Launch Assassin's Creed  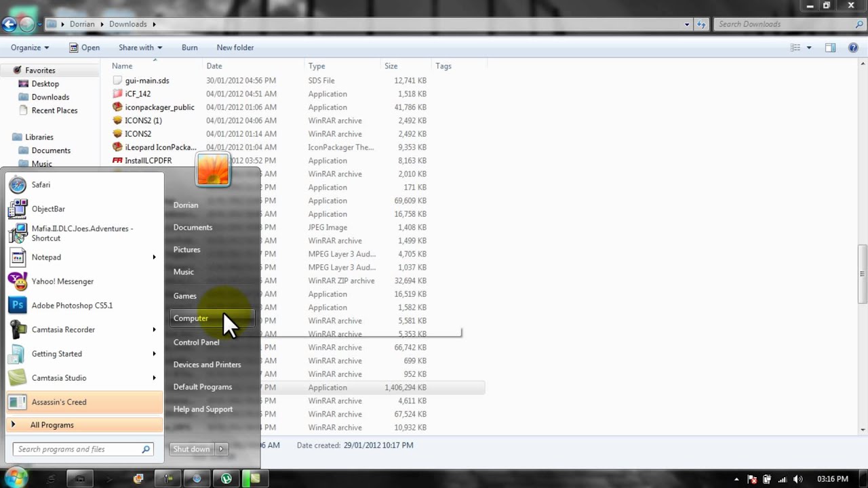click(x=85, y=402)
